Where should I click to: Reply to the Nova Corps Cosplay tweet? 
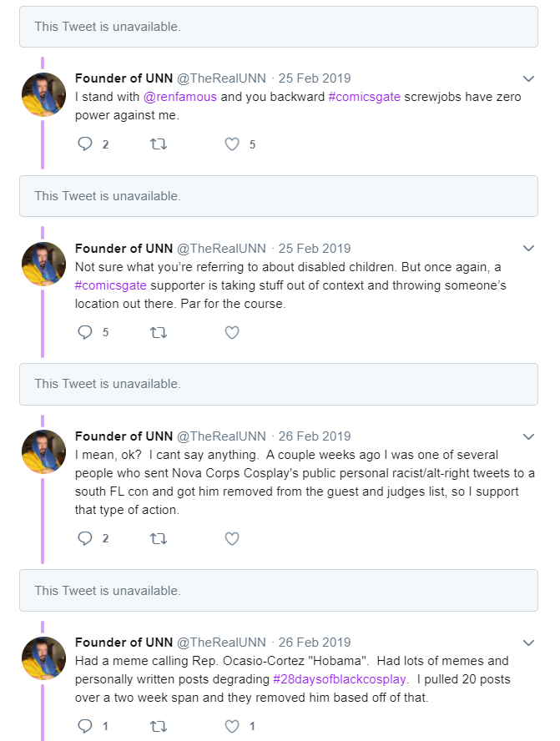(x=85, y=538)
